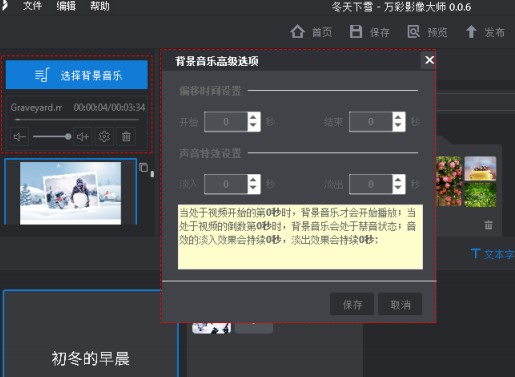Select the 初冬的早晨 title text
This screenshot has height=377, width=515.
click(x=90, y=359)
